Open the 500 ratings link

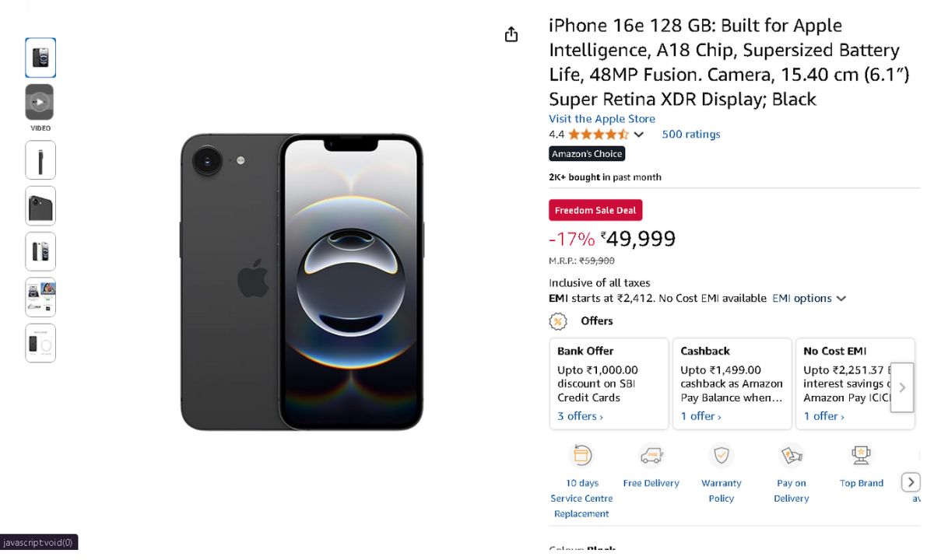(690, 135)
